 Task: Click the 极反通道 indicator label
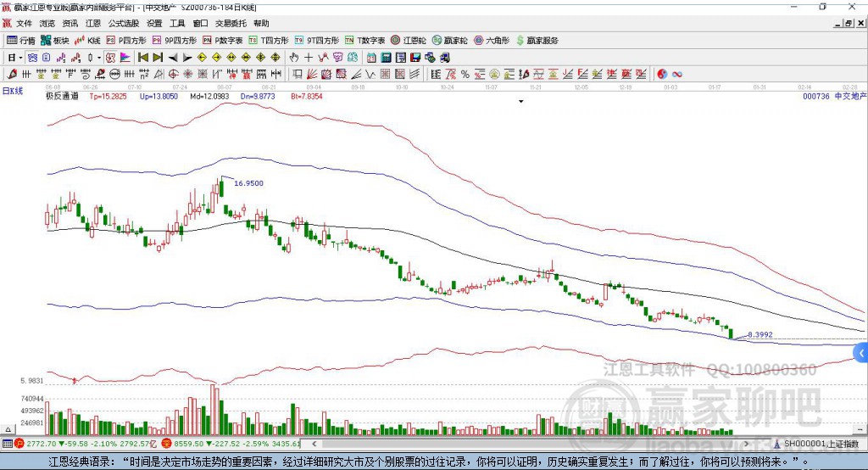pyautogui.click(x=62, y=96)
